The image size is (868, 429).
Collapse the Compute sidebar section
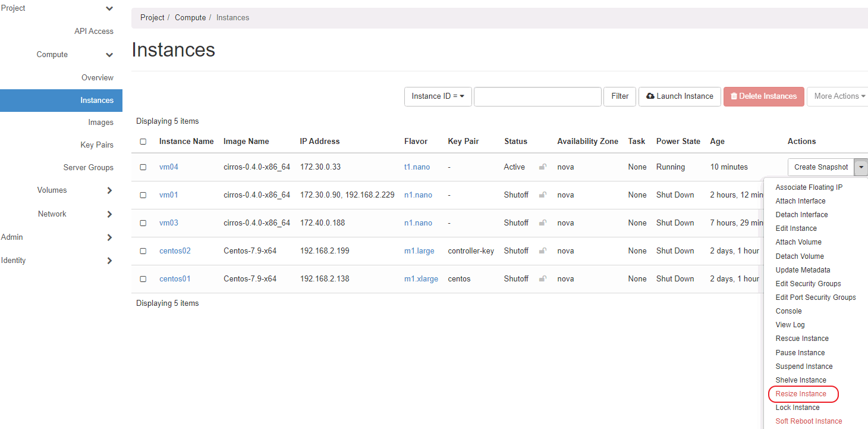109,55
